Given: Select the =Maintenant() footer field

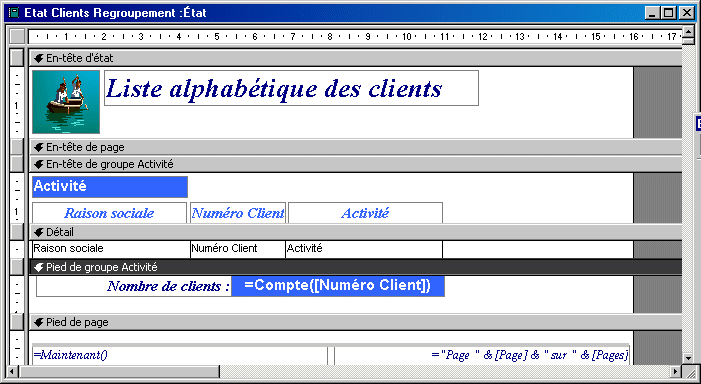Looking at the screenshot, I should (180, 355).
